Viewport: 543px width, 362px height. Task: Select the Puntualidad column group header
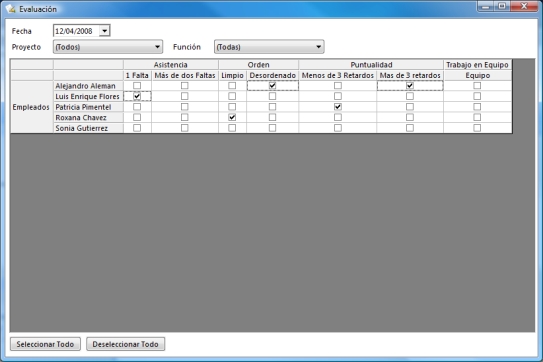(x=371, y=65)
